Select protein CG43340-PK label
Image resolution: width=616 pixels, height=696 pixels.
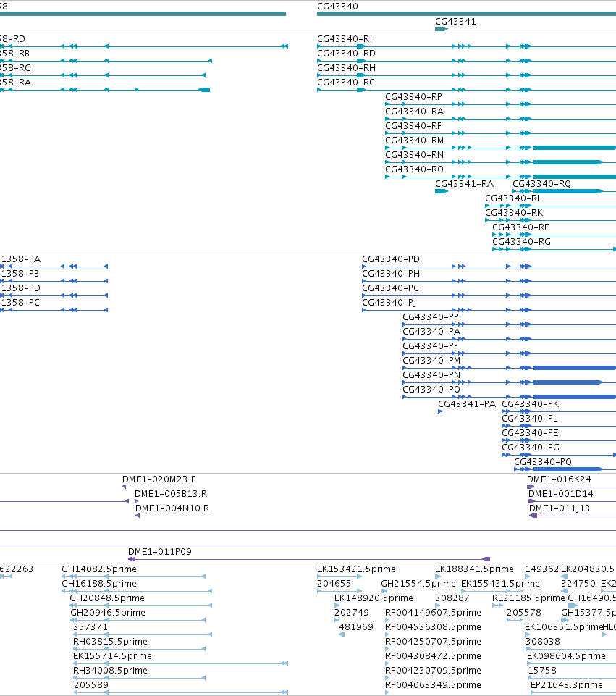coord(531,404)
